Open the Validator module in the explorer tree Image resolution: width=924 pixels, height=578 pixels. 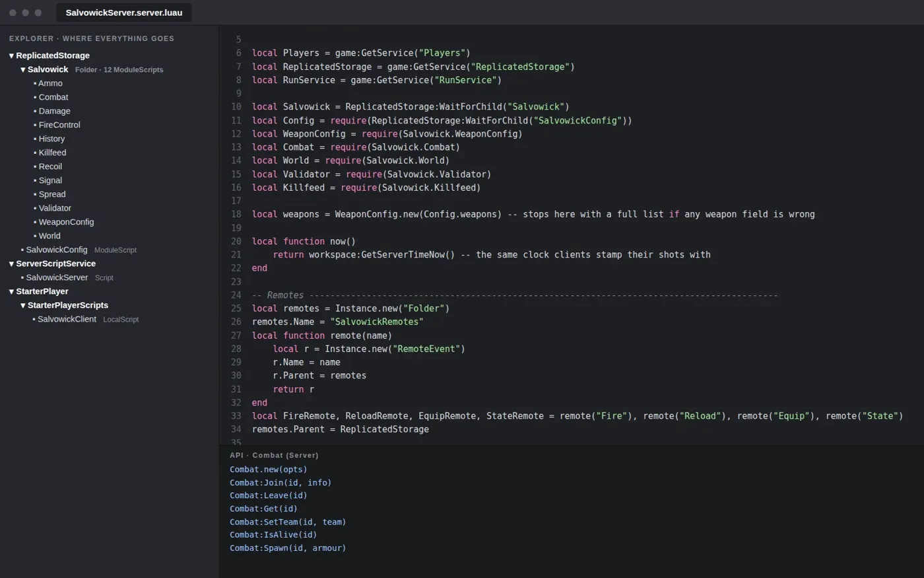(x=55, y=208)
